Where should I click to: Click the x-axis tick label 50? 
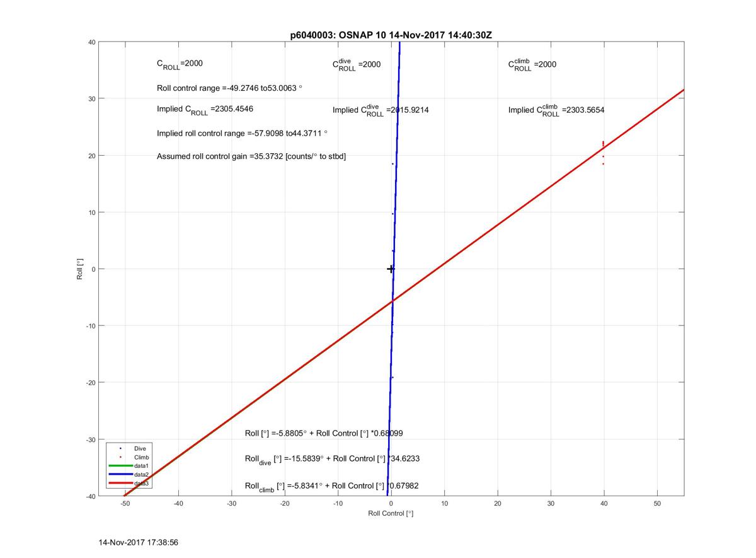[657, 504]
